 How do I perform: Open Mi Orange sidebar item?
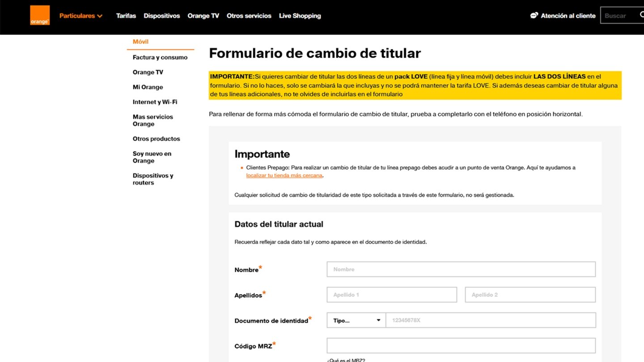(x=148, y=87)
